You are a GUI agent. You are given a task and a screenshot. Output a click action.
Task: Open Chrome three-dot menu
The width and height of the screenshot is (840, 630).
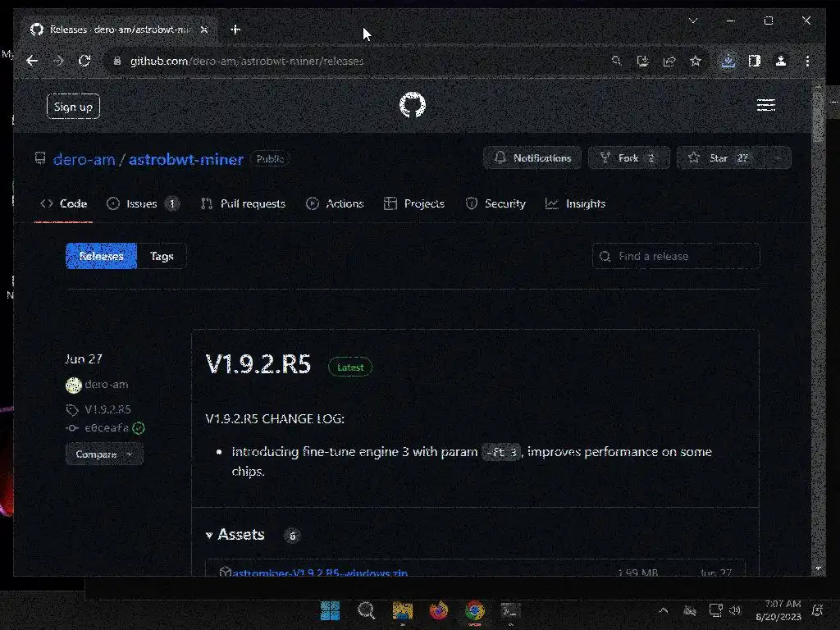click(x=807, y=61)
